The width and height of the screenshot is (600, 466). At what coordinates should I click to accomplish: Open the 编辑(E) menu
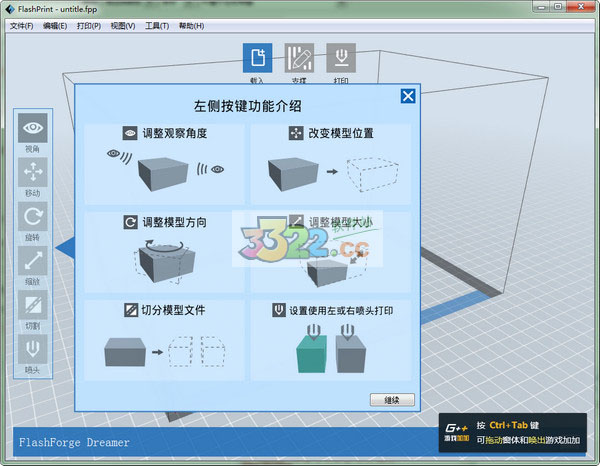(x=55, y=26)
